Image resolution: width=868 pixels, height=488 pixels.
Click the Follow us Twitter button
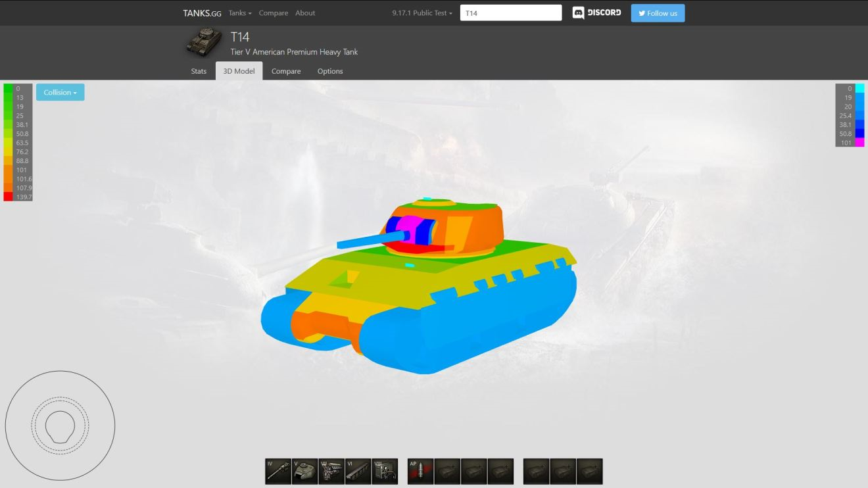tap(658, 13)
